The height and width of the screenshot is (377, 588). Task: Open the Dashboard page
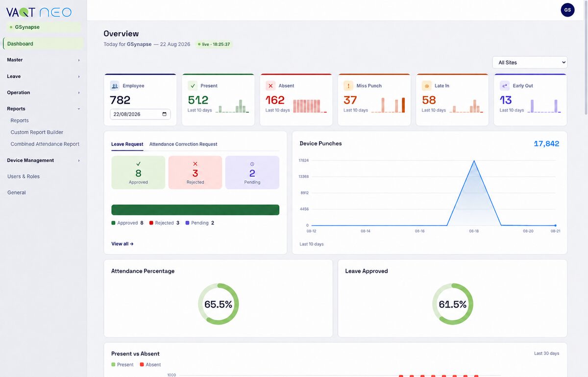[43, 44]
